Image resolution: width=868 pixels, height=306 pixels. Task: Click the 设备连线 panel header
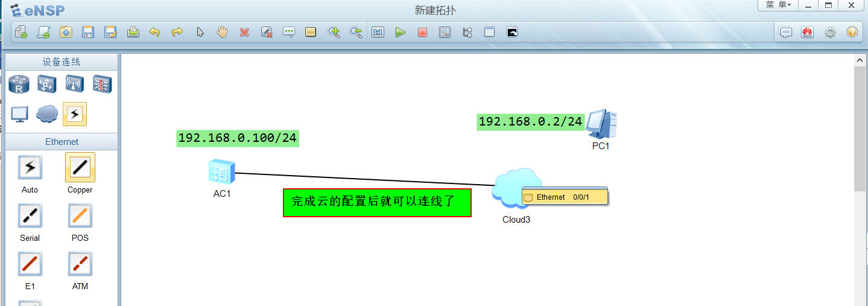61,62
